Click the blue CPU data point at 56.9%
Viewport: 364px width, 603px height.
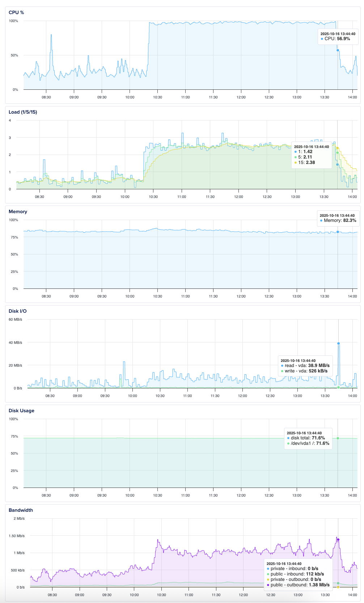(338, 50)
